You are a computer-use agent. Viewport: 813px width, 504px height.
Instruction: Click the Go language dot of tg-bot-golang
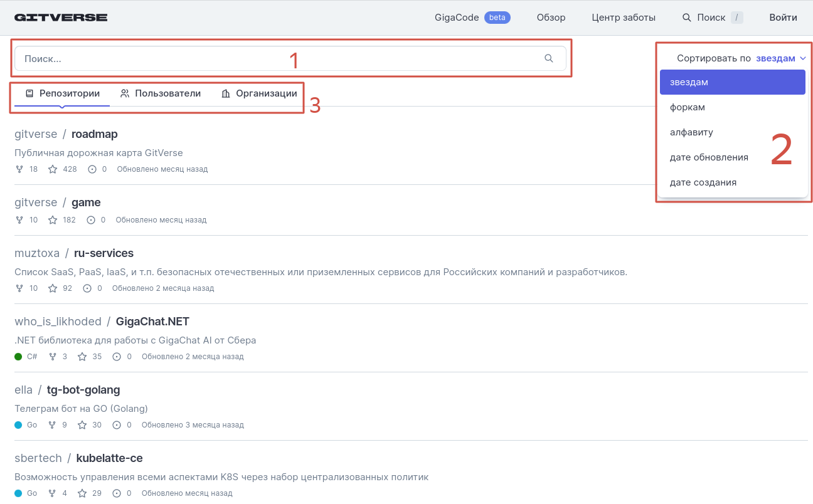[18, 425]
